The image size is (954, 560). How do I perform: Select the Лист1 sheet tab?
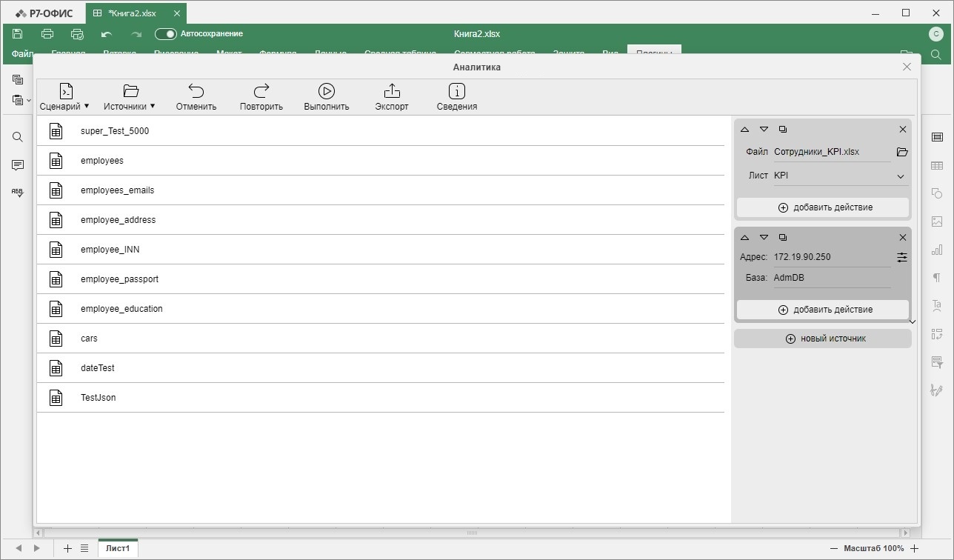click(118, 548)
